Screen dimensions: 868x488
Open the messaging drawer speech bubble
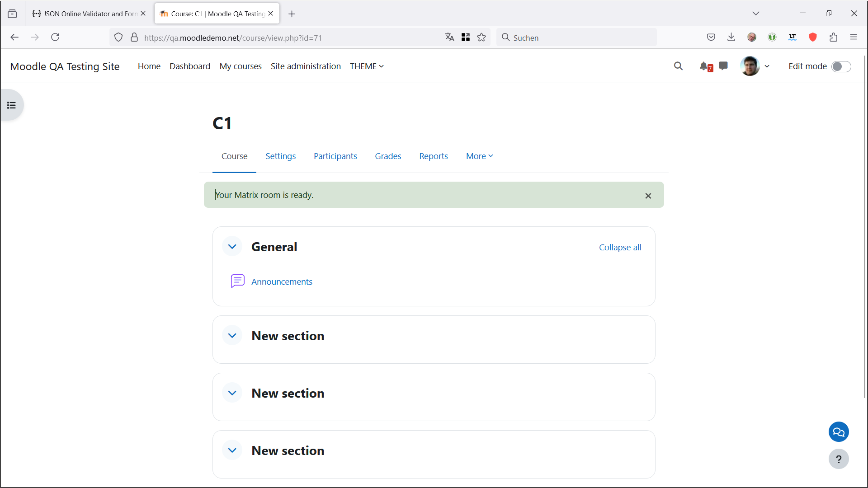(x=723, y=66)
